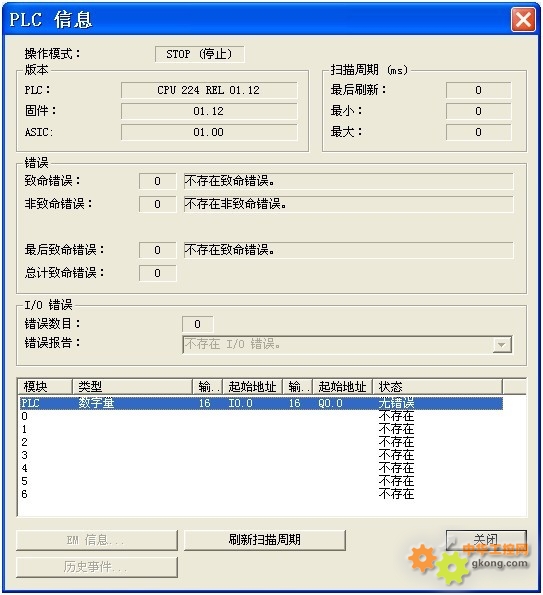Select module row 3 in the list
The width and height of the screenshot is (543, 595).
click(x=261, y=455)
